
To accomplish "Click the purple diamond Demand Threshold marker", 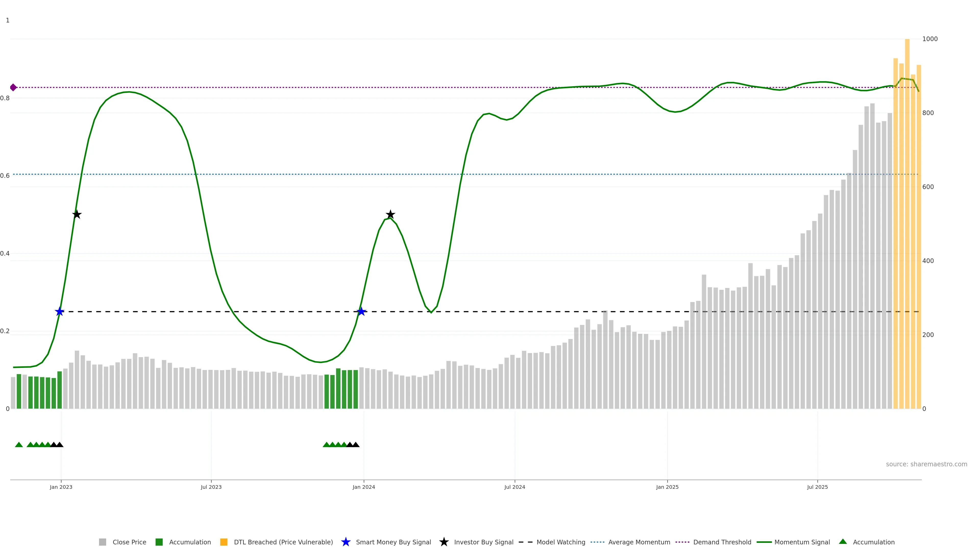I will pyautogui.click(x=13, y=87).
